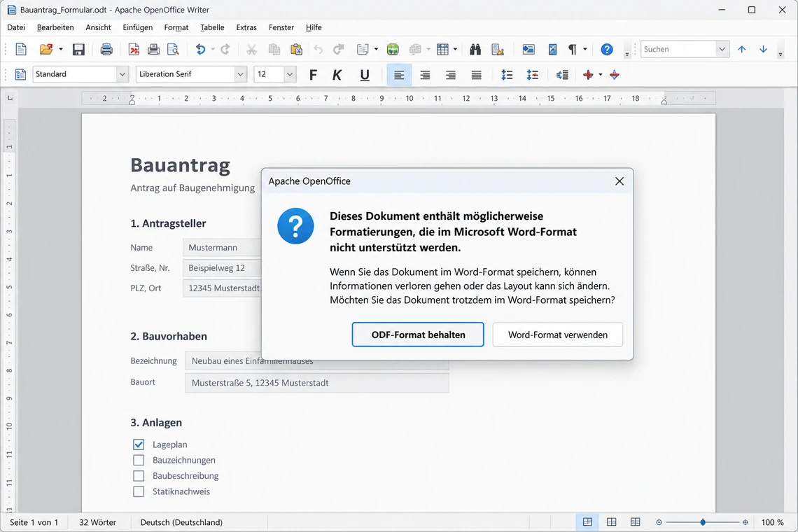Export directly as PDF icon

point(134,50)
